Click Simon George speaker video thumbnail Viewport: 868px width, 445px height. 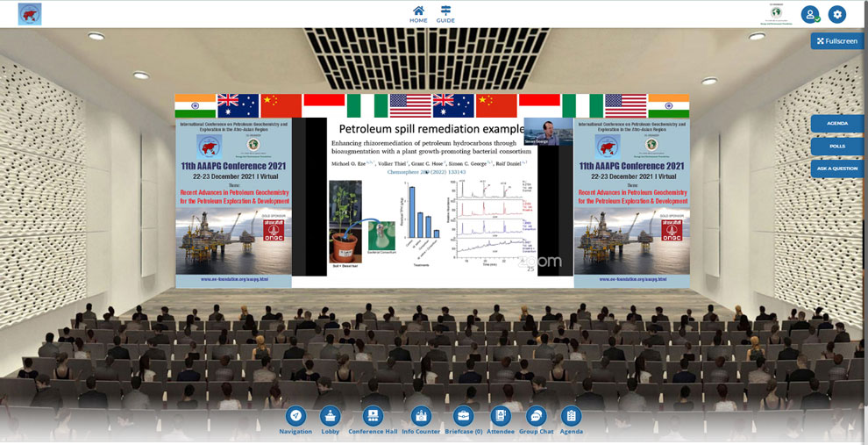(548, 132)
